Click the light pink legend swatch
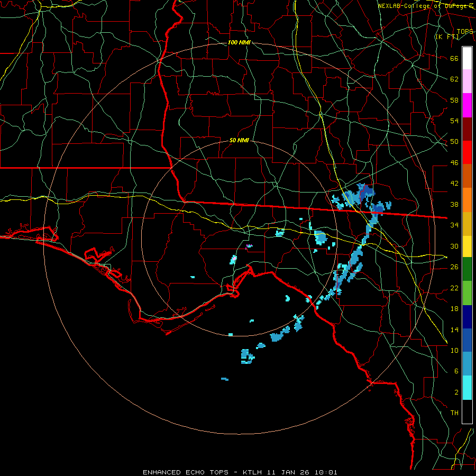This screenshot has height=476, width=476. click(467, 81)
